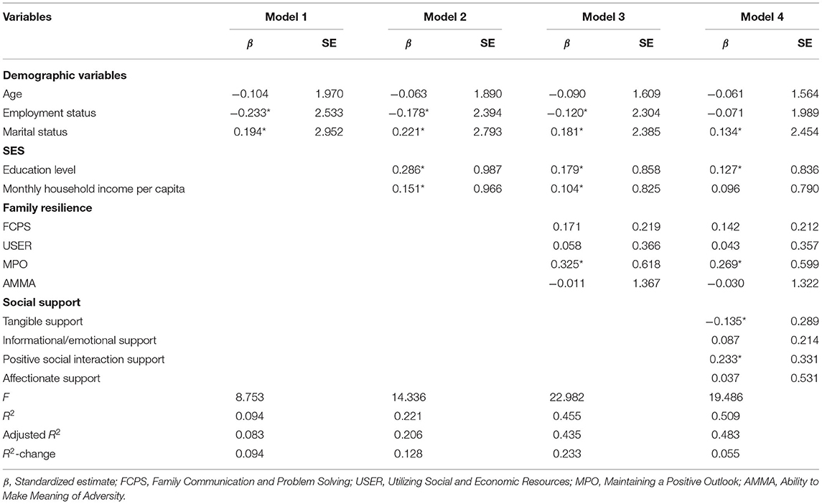
Task: Select the Model 4 column header
Action: pyautogui.click(x=762, y=17)
